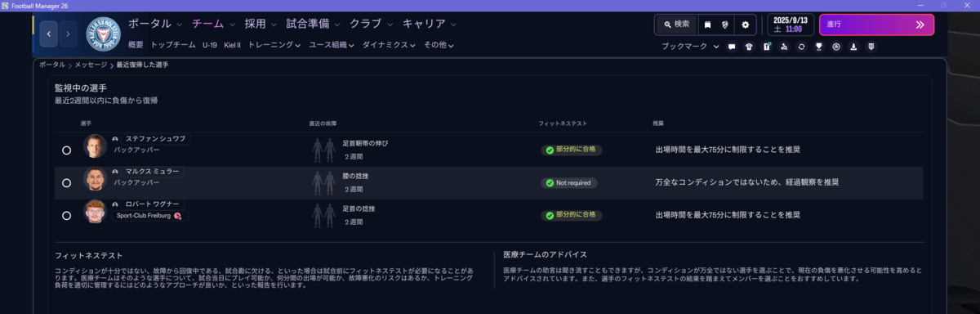Go to ポータル in the breadcrumb

coord(51,64)
